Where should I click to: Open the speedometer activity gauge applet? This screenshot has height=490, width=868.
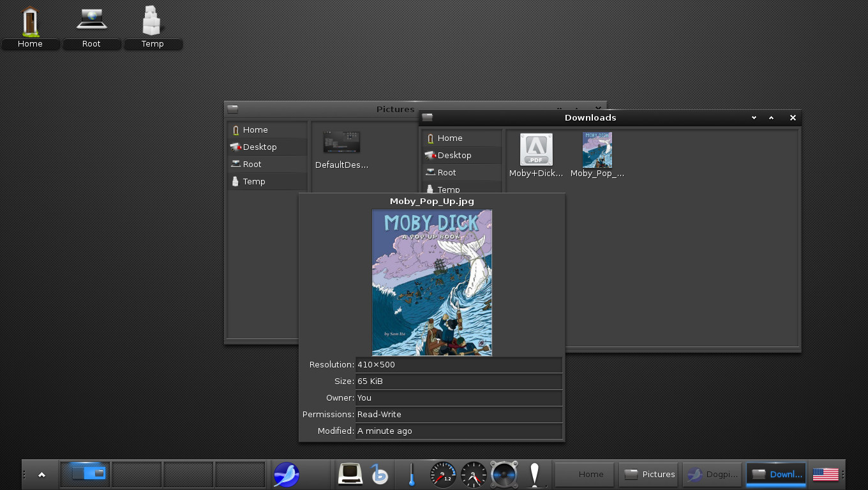[x=442, y=475]
